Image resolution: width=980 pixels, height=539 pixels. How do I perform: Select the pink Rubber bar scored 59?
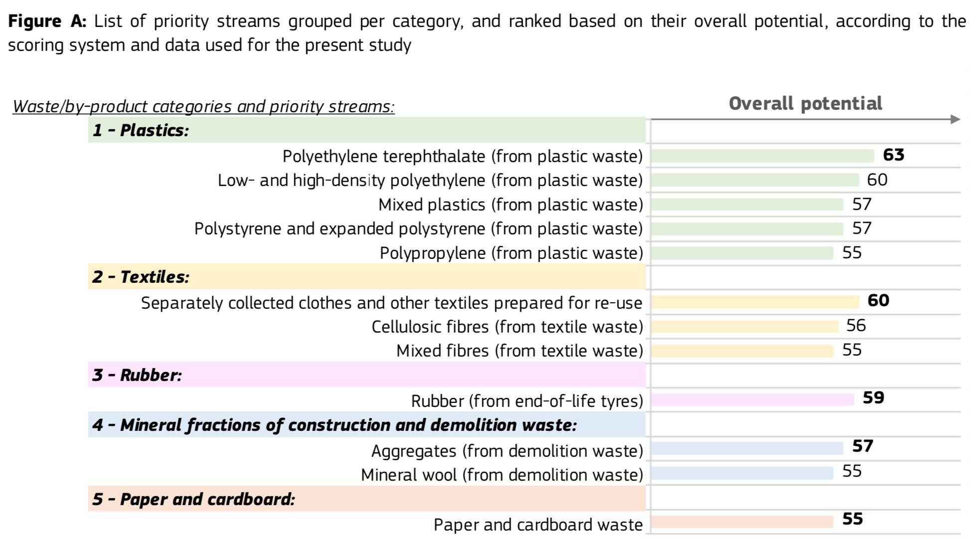pyautogui.click(x=752, y=400)
